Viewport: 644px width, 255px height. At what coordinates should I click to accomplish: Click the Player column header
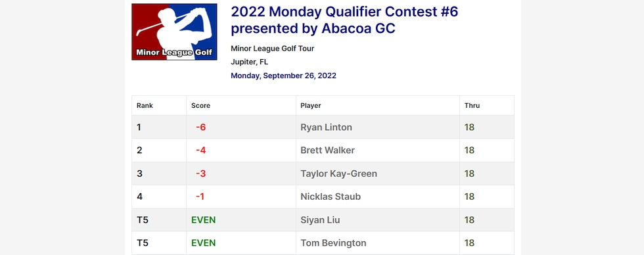pos(310,106)
